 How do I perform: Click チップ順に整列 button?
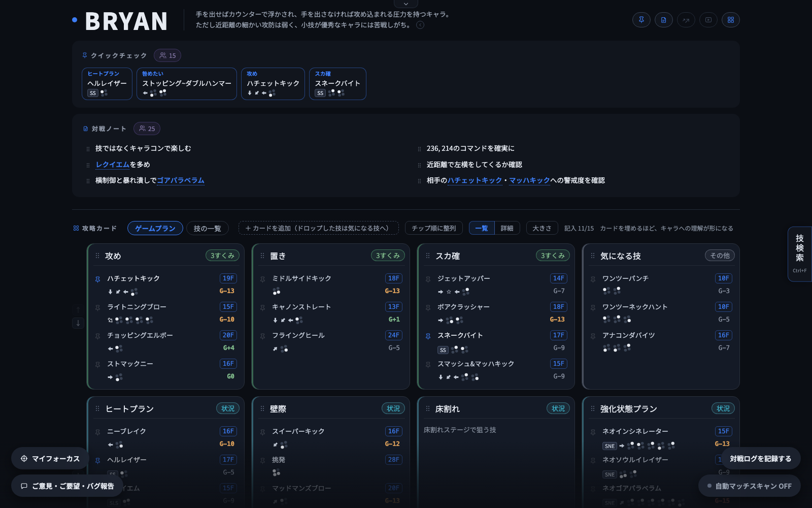click(434, 228)
